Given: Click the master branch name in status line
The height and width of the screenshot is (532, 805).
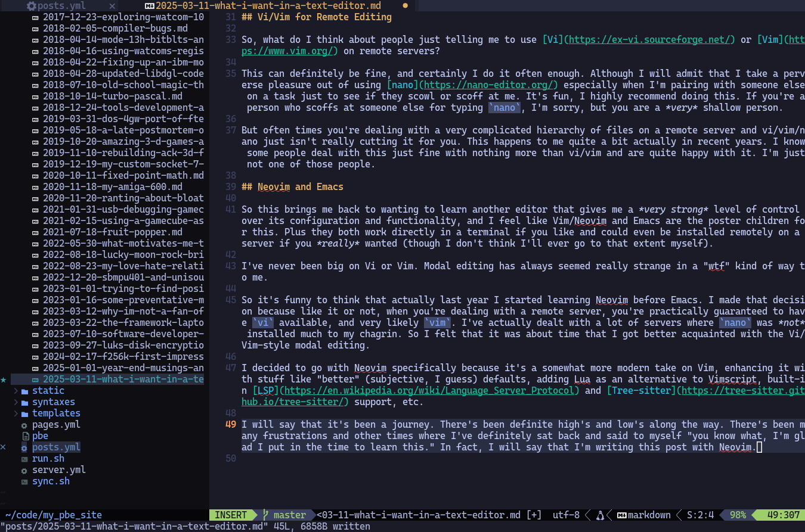Looking at the screenshot, I should 290,515.
